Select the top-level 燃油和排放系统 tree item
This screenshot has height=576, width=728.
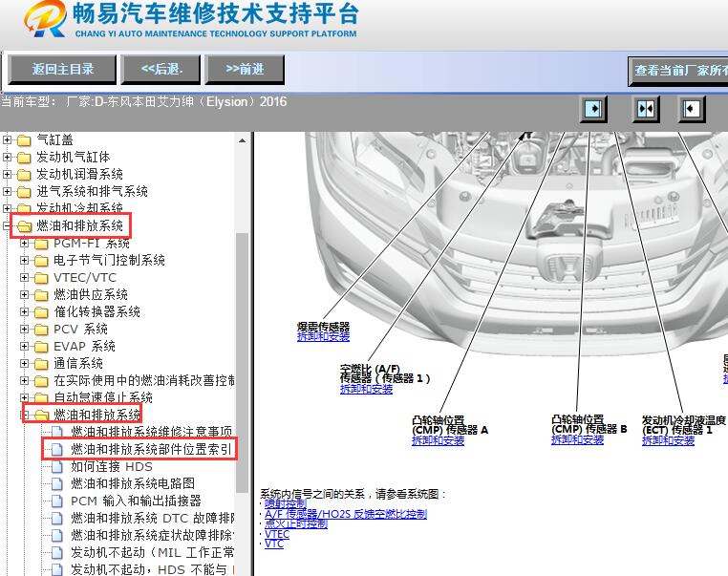point(80,226)
